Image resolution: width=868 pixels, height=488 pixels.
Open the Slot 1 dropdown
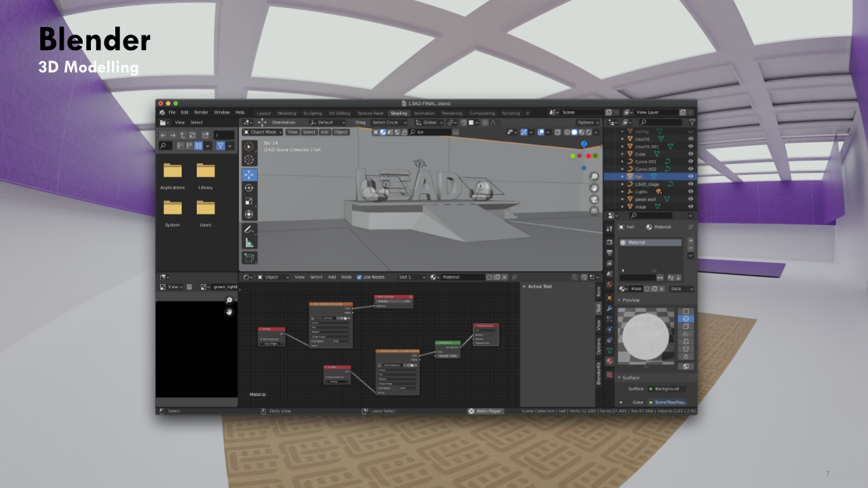pyautogui.click(x=412, y=277)
